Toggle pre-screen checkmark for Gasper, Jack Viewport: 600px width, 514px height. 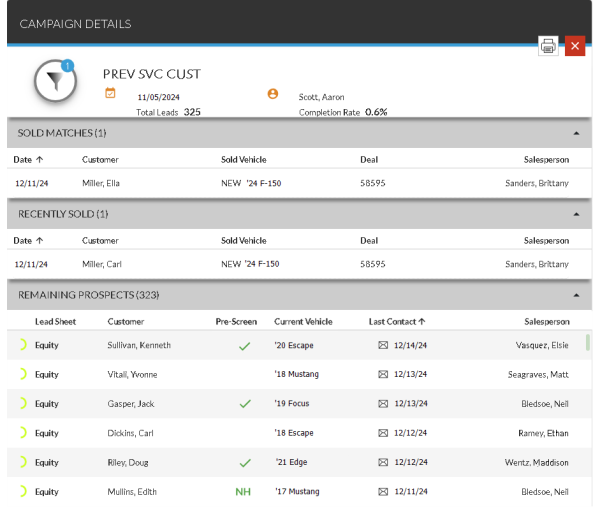pyautogui.click(x=244, y=404)
